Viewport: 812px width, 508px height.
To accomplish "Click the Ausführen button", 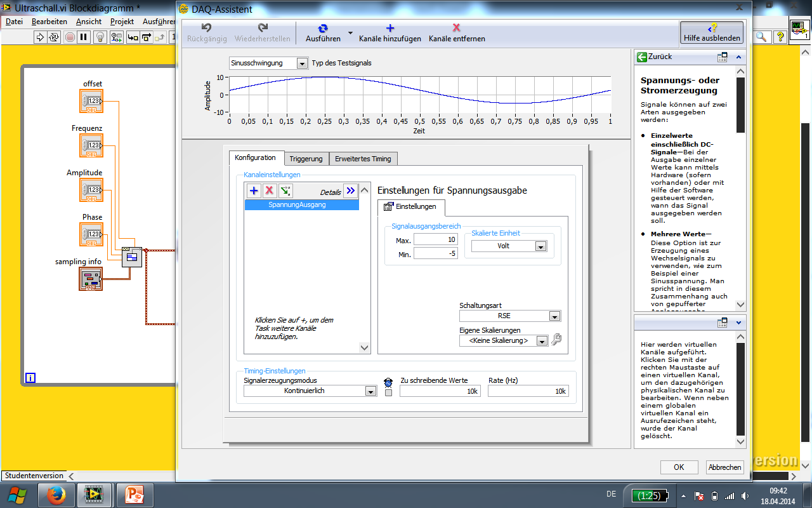I will pyautogui.click(x=323, y=33).
